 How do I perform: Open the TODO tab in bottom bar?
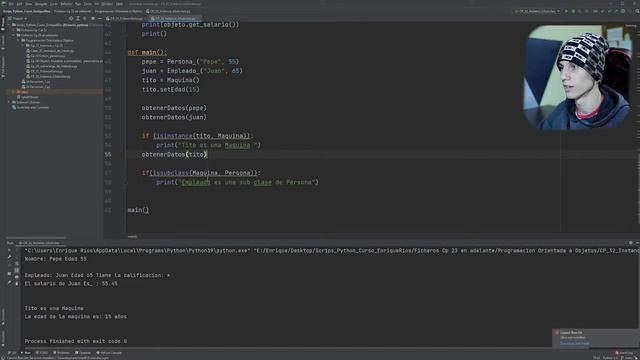click(42, 353)
